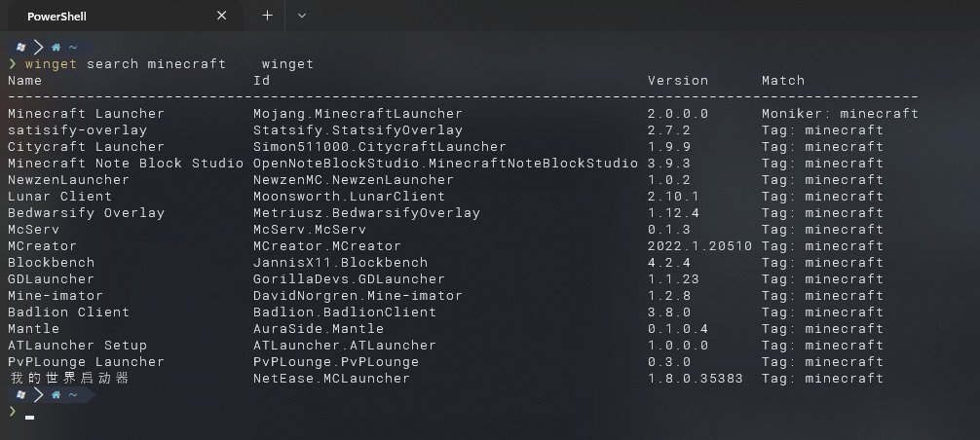Click version 1.1.23
The width and height of the screenshot is (980, 440).
click(673, 279)
